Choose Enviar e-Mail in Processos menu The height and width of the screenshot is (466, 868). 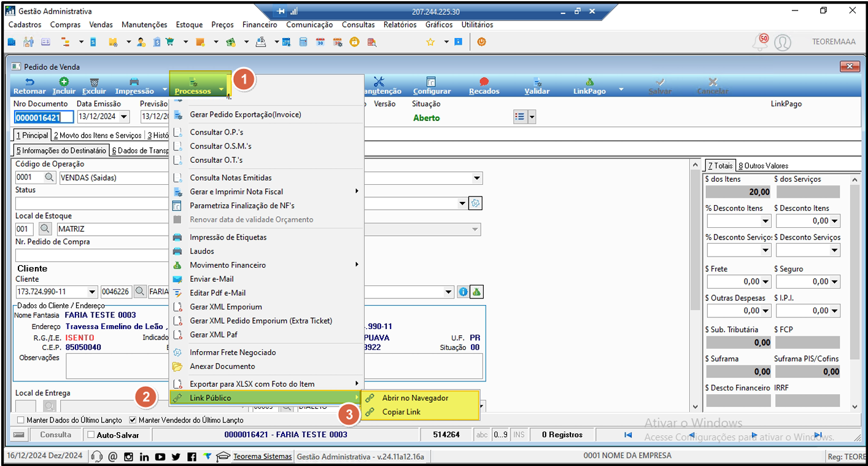[266, 279]
